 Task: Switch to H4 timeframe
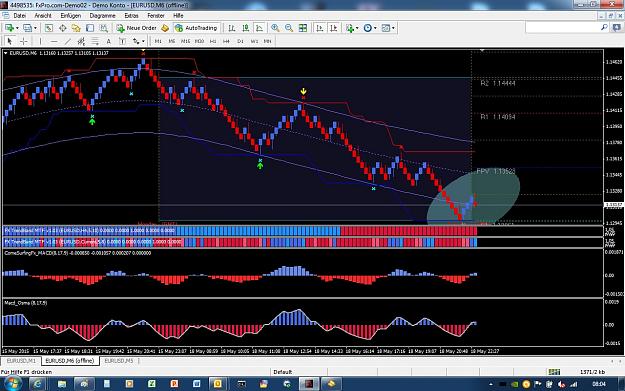(x=226, y=41)
